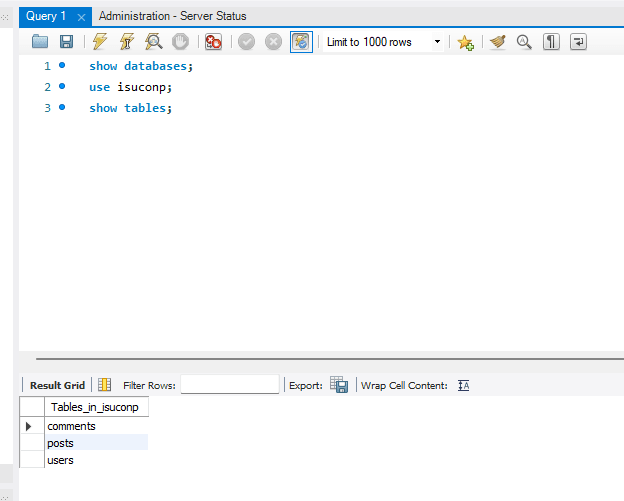Click 'show tables;' statement text
624x501 pixels.
coord(131,108)
